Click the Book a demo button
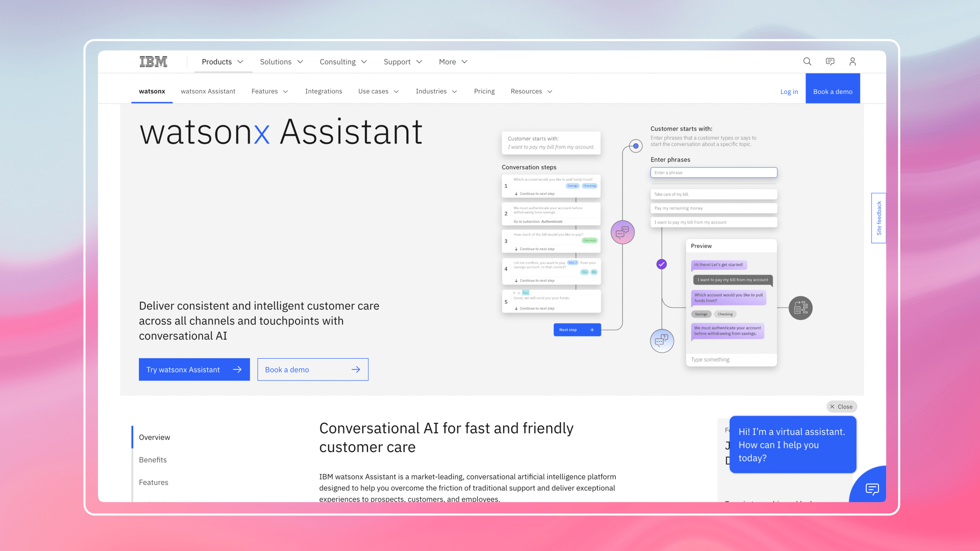The image size is (980, 551). coord(312,369)
